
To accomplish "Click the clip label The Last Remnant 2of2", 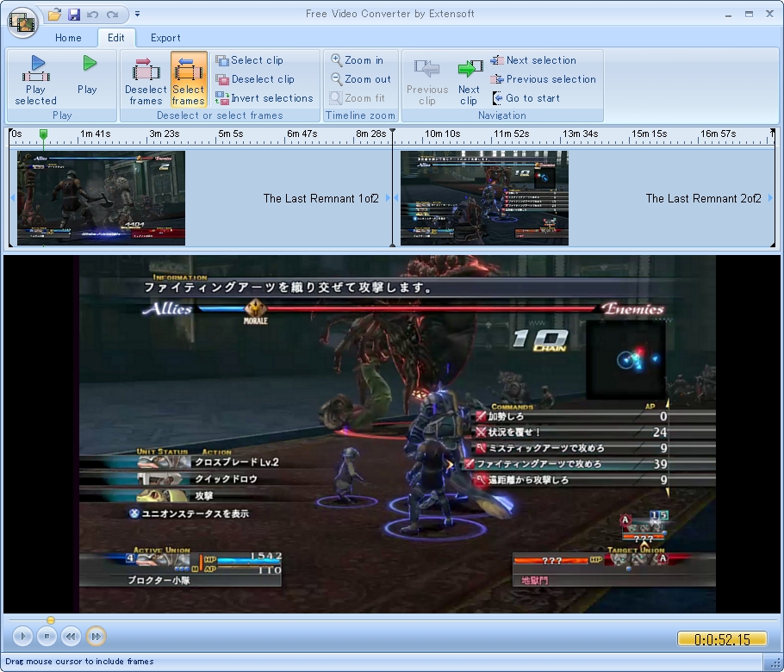I will [704, 198].
